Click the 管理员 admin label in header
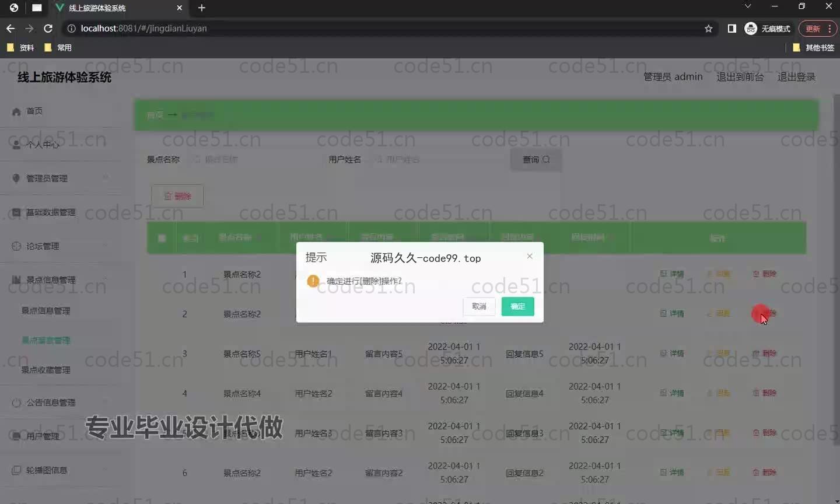The width and height of the screenshot is (840, 504). 673,77
